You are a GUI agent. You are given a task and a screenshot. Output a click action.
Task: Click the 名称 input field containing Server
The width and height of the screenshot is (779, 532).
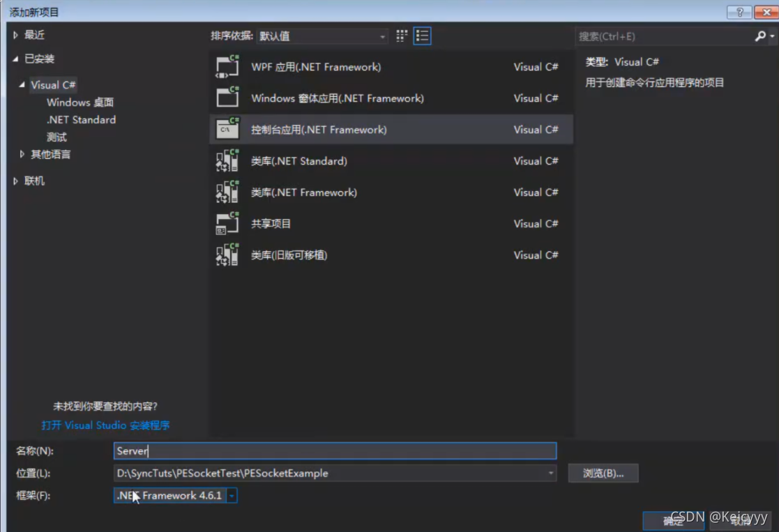(x=335, y=450)
